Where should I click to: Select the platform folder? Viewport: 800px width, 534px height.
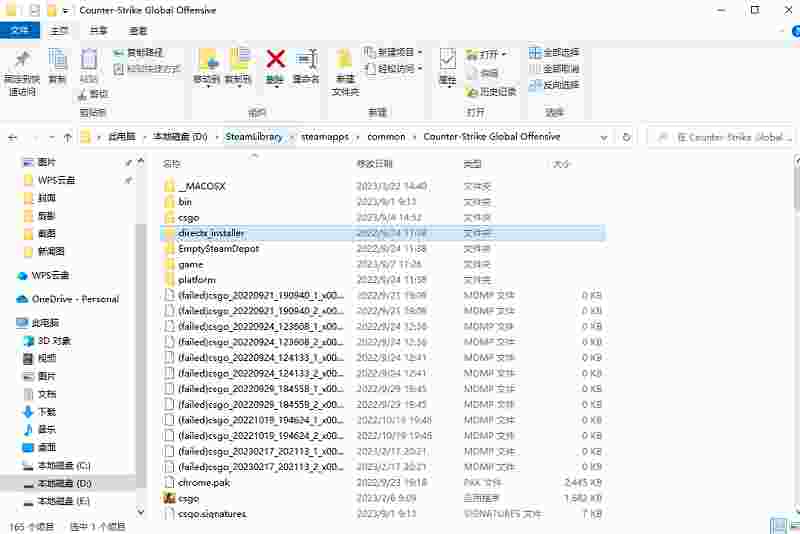(x=197, y=280)
